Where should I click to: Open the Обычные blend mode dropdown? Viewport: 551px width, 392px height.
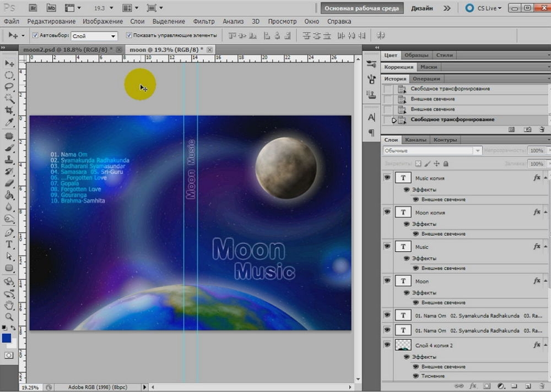coord(432,151)
